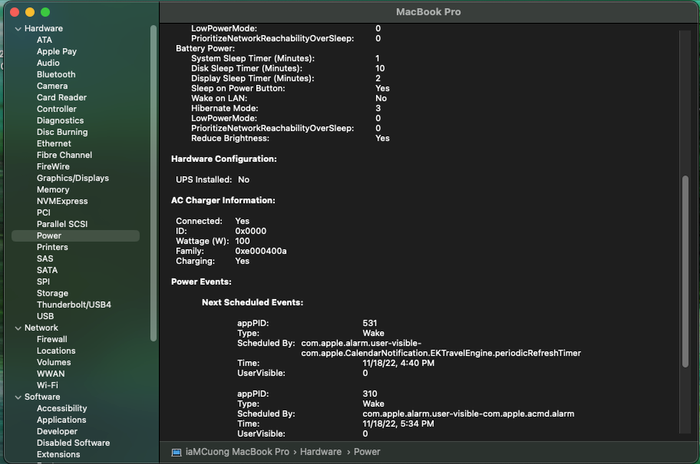Select SPI in the sidebar

click(x=43, y=282)
